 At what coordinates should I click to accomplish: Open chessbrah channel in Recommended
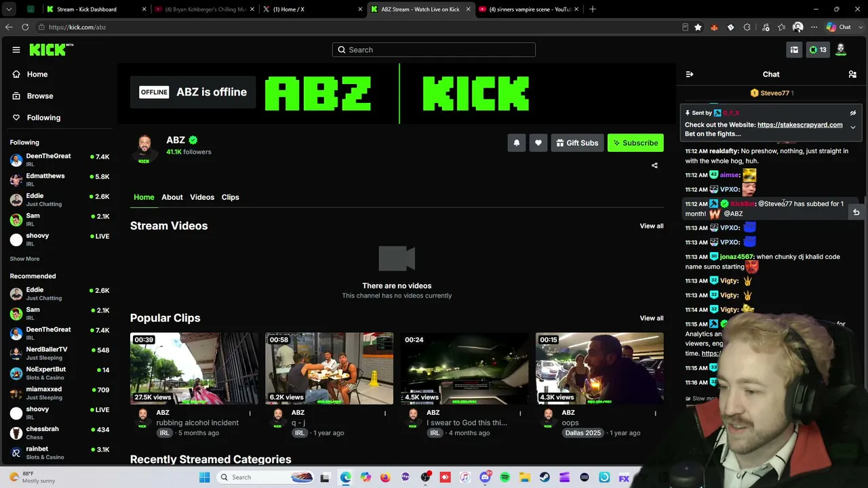pyautogui.click(x=60, y=432)
